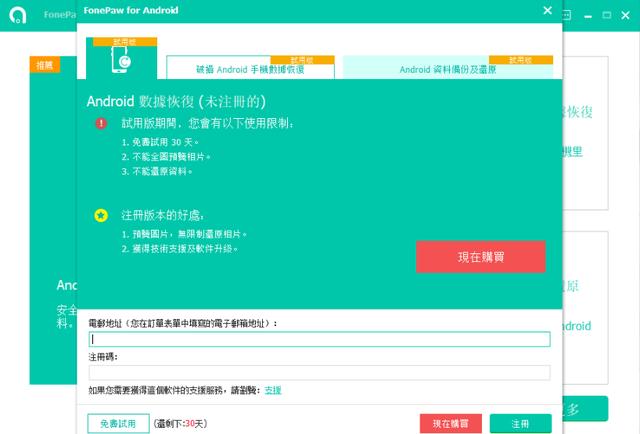Click the text '2. 不能全圖預覽相片'
640x434 pixels.
[x=166, y=156]
